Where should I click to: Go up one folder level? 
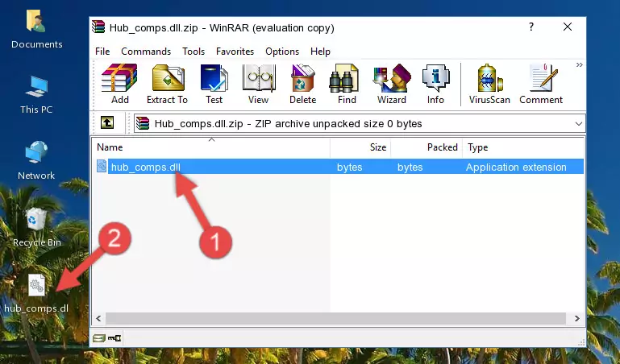tap(107, 123)
